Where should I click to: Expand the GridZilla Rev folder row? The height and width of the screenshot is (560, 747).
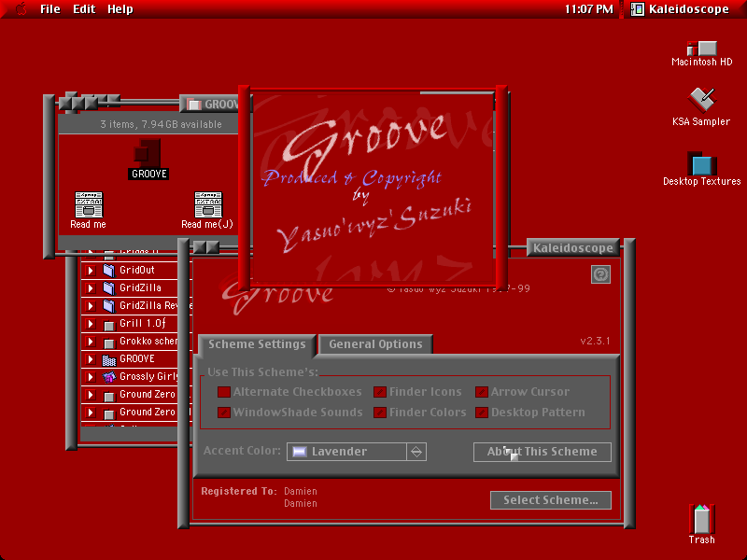(90, 306)
